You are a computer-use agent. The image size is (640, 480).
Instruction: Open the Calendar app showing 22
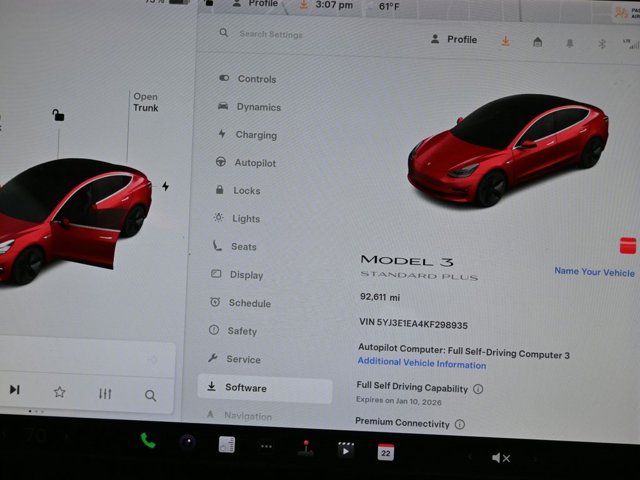coord(385,452)
